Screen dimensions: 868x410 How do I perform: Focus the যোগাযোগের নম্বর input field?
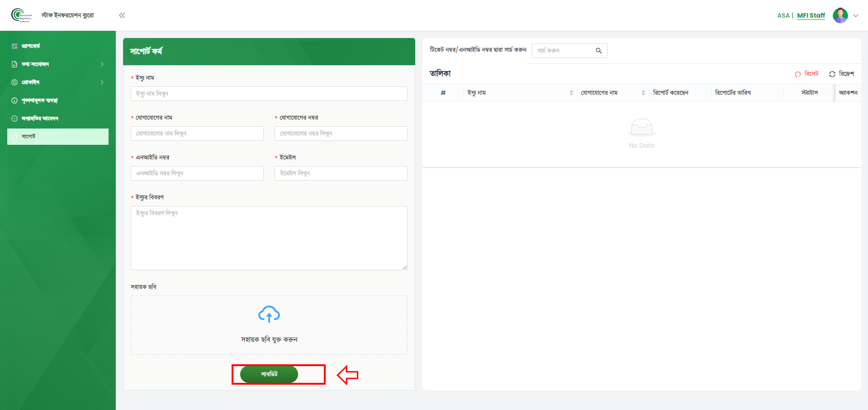pos(341,133)
